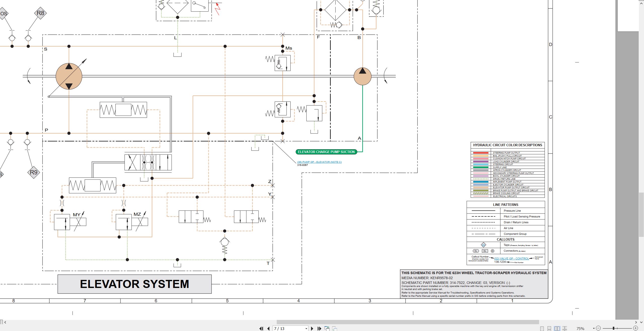Click the R8 tap callout diamond
The image size is (644, 331).
pyautogui.click(x=40, y=13)
